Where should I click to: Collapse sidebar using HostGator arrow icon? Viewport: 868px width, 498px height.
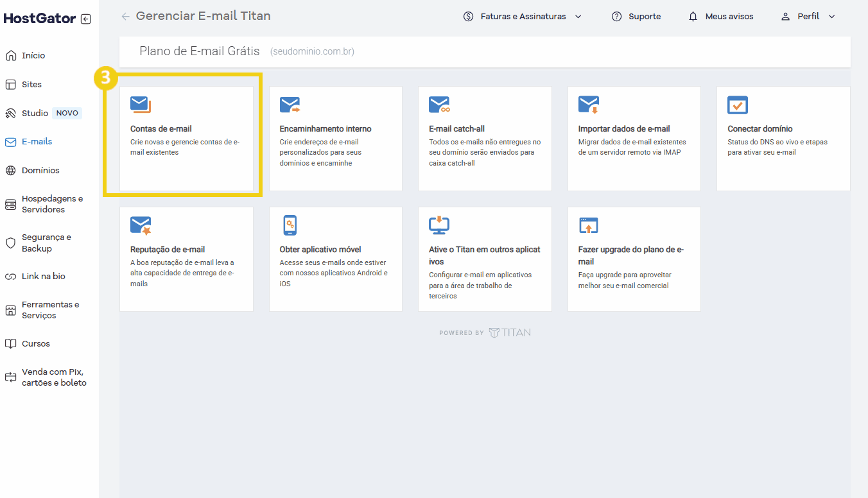pyautogui.click(x=86, y=19)
